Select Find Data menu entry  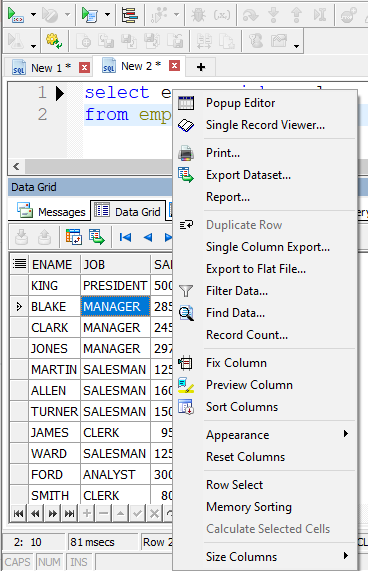click(236, 313)
